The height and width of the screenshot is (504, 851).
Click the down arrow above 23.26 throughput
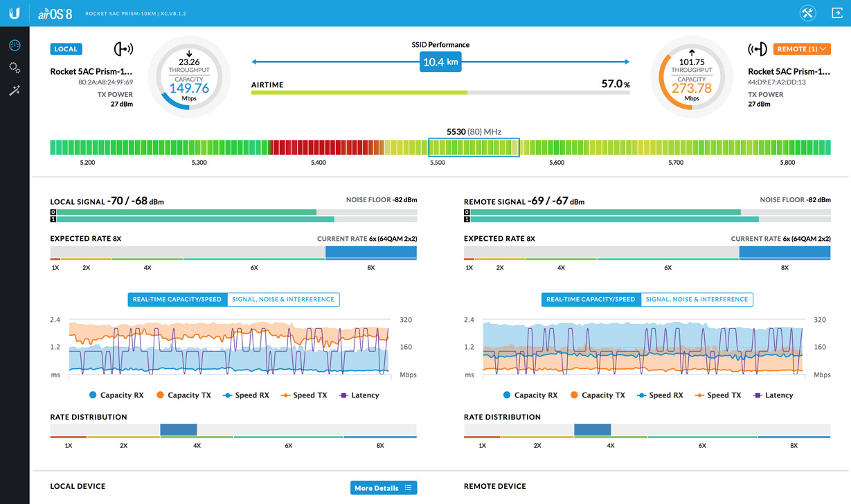coord(189,53)
